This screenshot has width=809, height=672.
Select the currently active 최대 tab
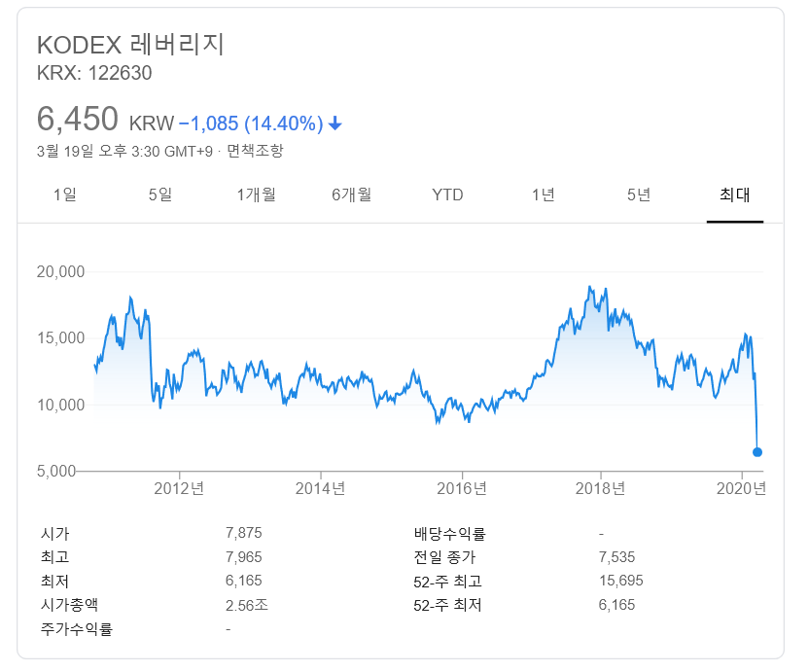[734, 195]
